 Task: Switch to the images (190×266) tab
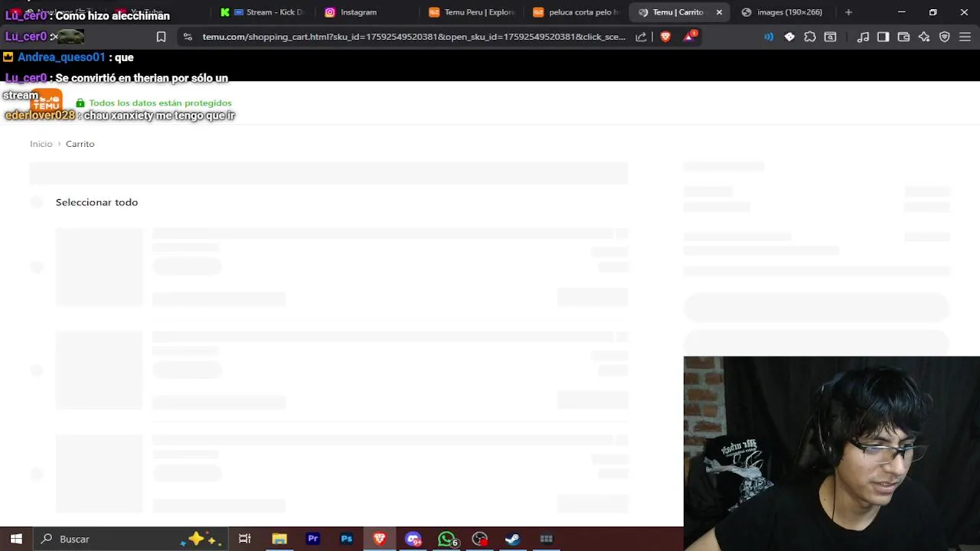pyautogui.click(x=782, y=12)
